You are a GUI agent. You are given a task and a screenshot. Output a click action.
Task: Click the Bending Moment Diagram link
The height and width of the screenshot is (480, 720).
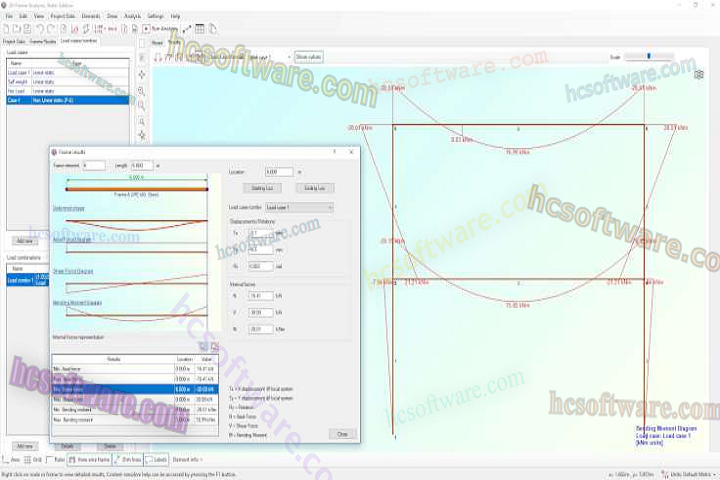point(77,303)
